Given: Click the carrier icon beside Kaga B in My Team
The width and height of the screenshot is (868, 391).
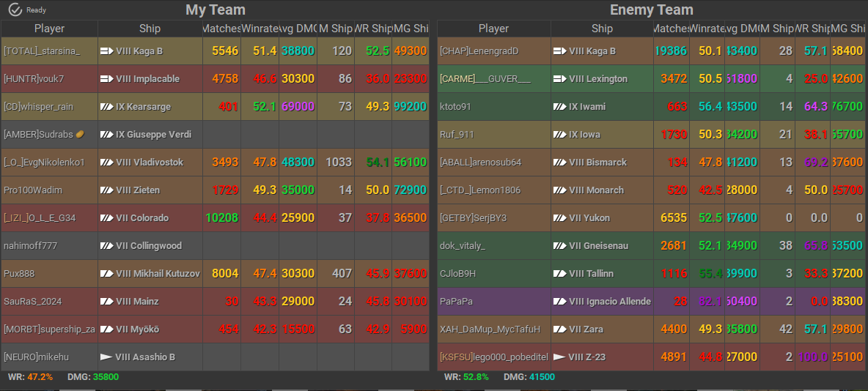Looking at the screenshot, I should [x=106, y=51].
